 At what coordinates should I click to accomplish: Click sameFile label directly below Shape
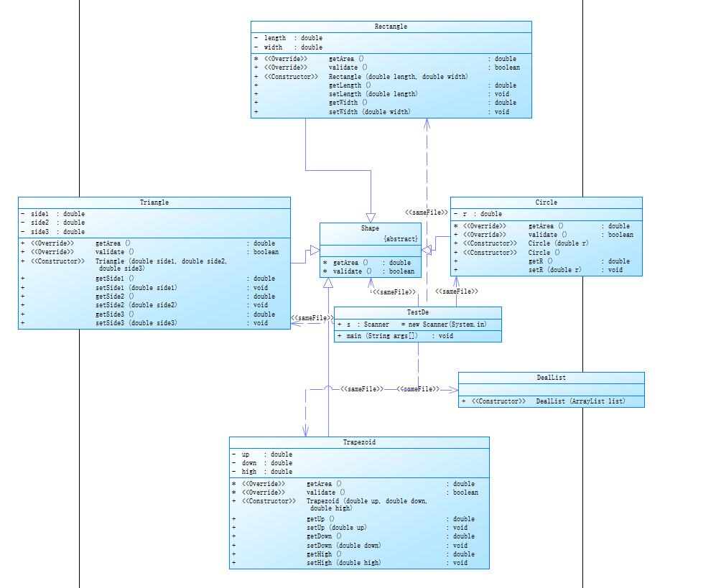coord(394,291)
